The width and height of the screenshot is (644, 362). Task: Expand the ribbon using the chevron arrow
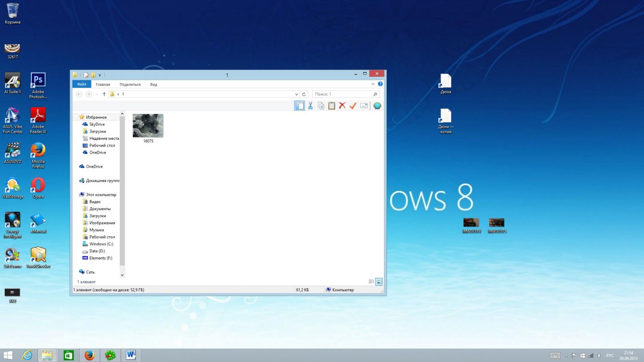point(373,84)
